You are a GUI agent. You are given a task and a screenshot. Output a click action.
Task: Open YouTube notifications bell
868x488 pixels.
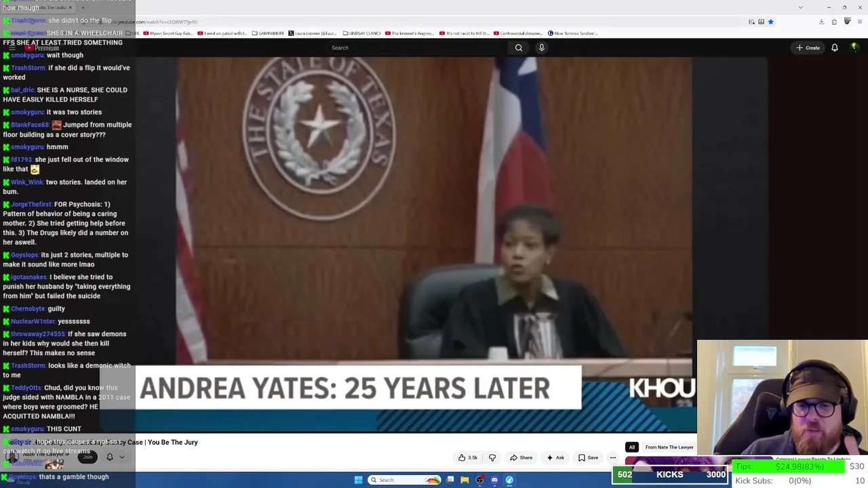835,47
